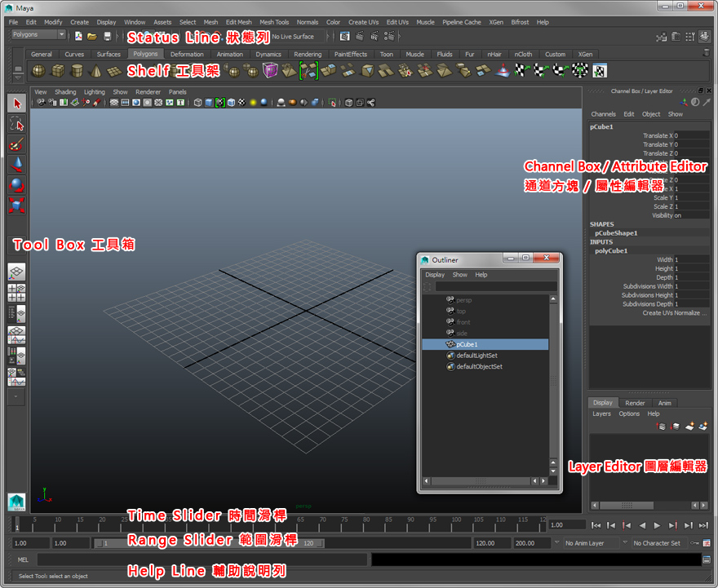Create new empty layer icon
The width and height of the screenshot is (718, 588).
point(689,427)
